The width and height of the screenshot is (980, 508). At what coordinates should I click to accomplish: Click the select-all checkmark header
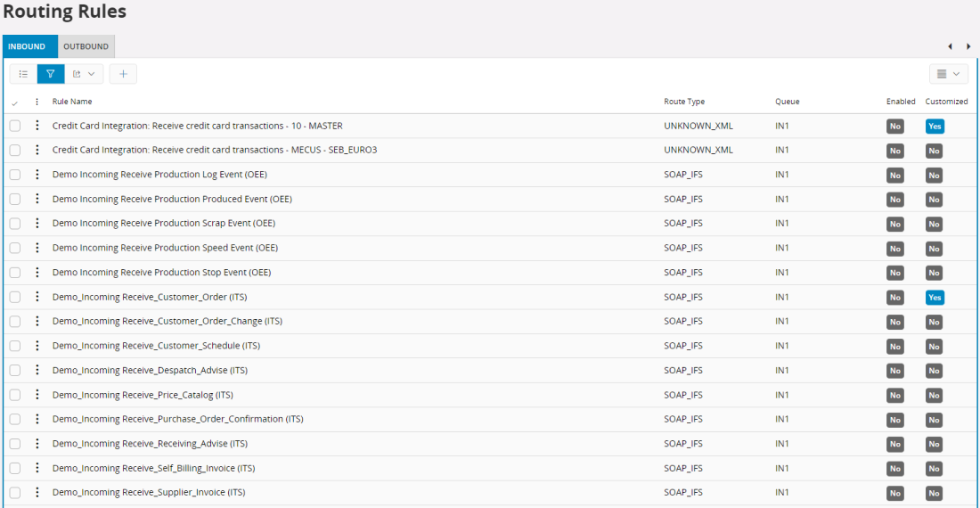pyautogui.click(x=14, y=102)
